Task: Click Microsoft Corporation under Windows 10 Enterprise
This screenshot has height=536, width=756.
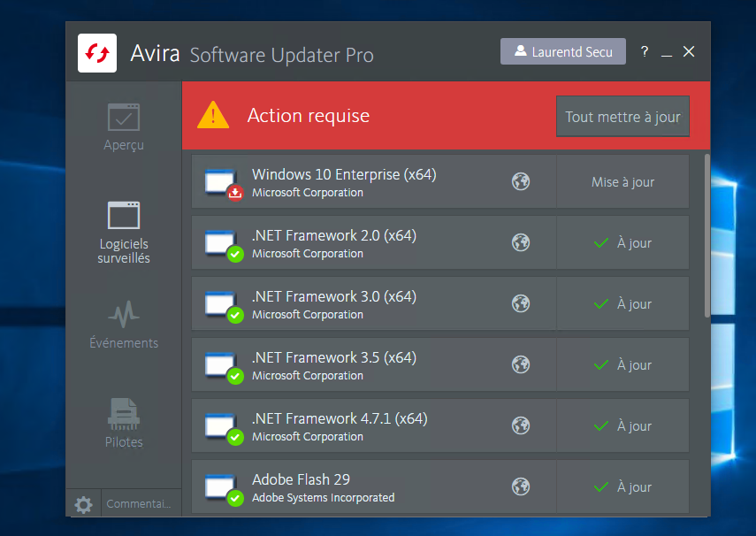Action: [x=307, y=193]
